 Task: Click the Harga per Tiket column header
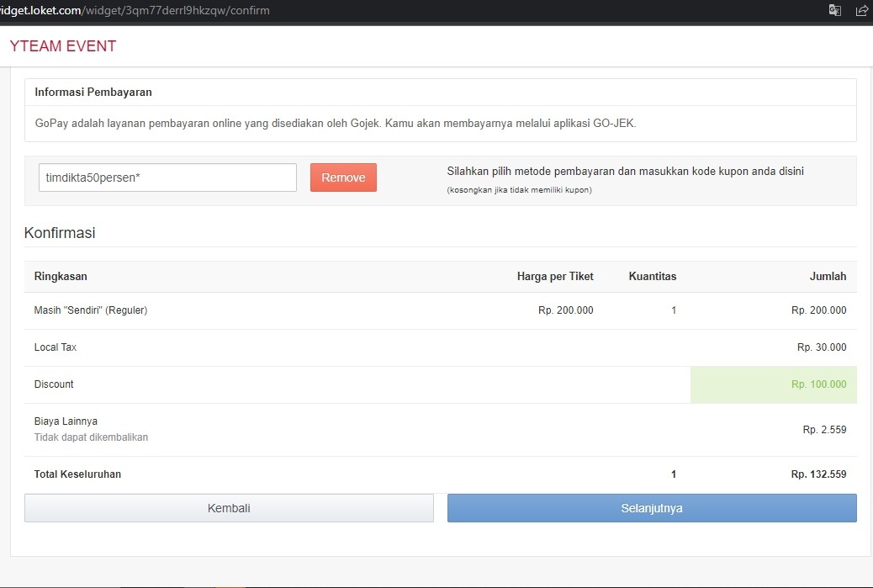pos(555,276)
